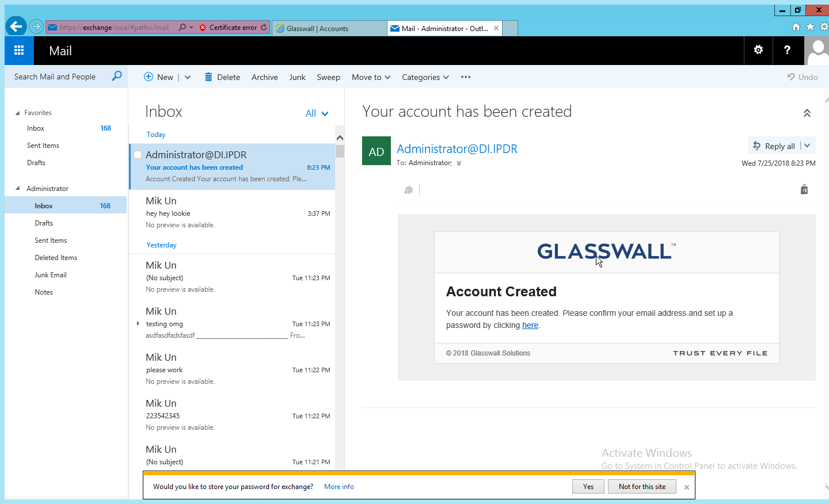Screen dimensions: 829x504
Task: Switch to the Glasswall Accounts tab
Action: pos(329,28)
